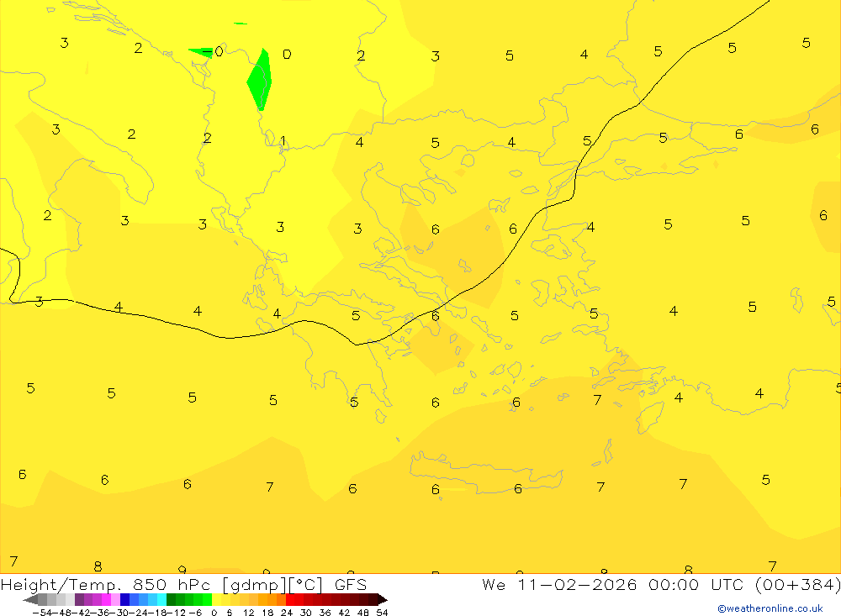
Task: Pick the cyan swatch above legend value -18
Action: click(x=162, y=600)
